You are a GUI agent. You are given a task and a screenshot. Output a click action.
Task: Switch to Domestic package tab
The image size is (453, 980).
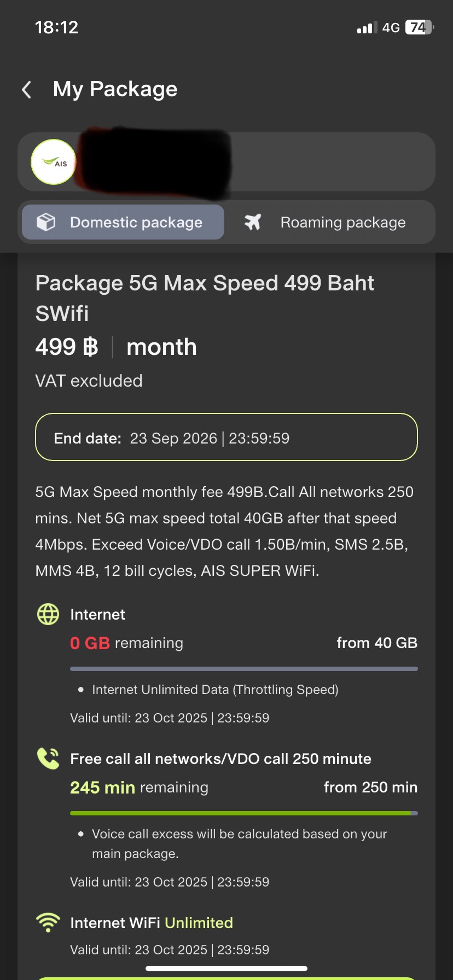tap(124, 222)
